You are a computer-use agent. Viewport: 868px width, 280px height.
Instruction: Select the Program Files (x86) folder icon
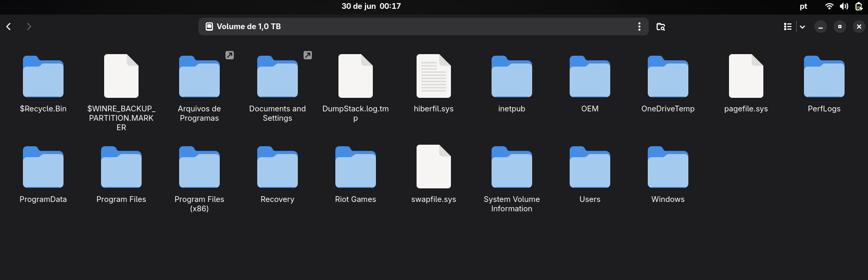[x=199, y=167]
